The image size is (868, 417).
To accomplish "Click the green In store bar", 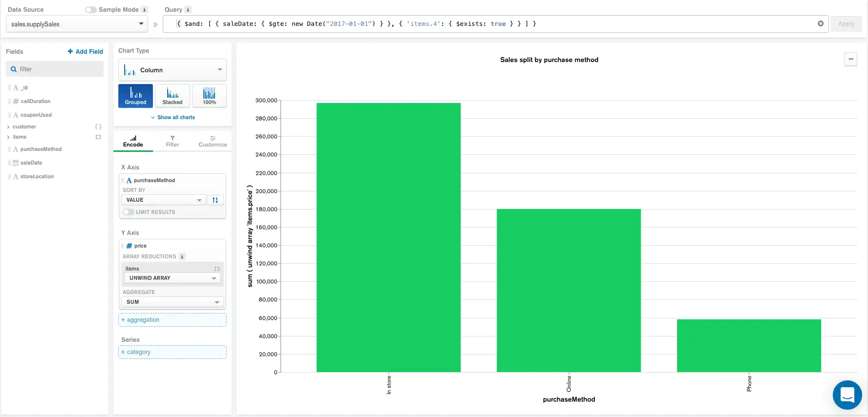I will tap(389, 237).
